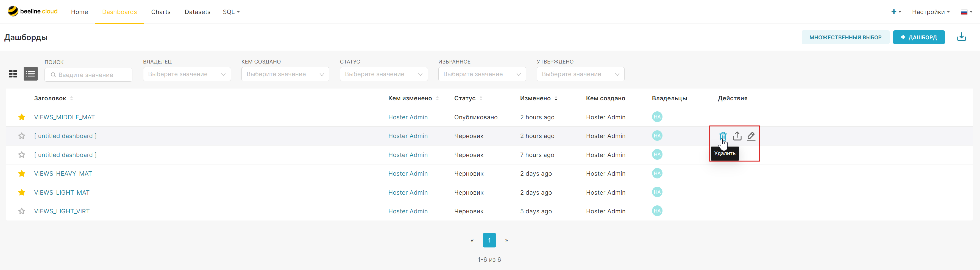Click previous page « arrow
Screen dimensions: 980x270
point(472,240)
